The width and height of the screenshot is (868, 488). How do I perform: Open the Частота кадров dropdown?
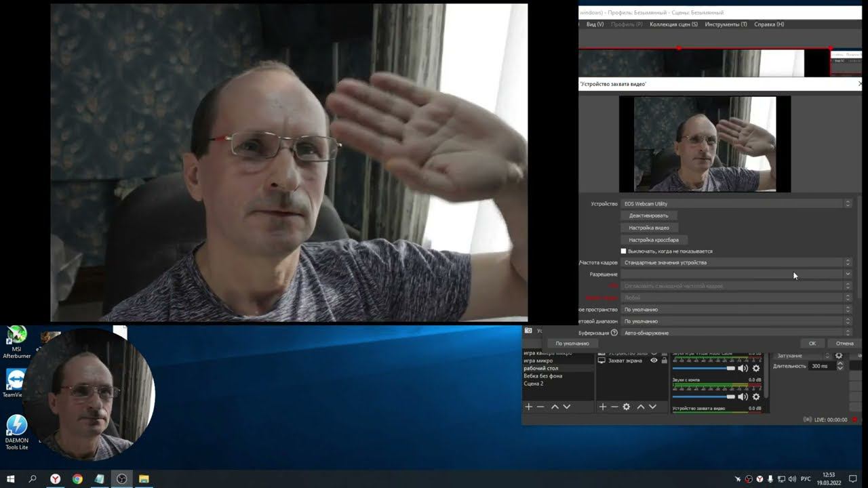pyautogui.click(x=736, y=262)
